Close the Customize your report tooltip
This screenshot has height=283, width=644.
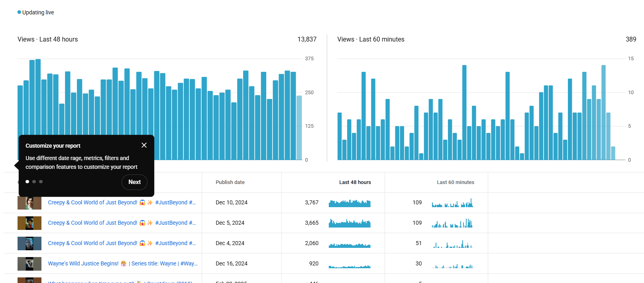pyautogui.click(x=144, y=145)
